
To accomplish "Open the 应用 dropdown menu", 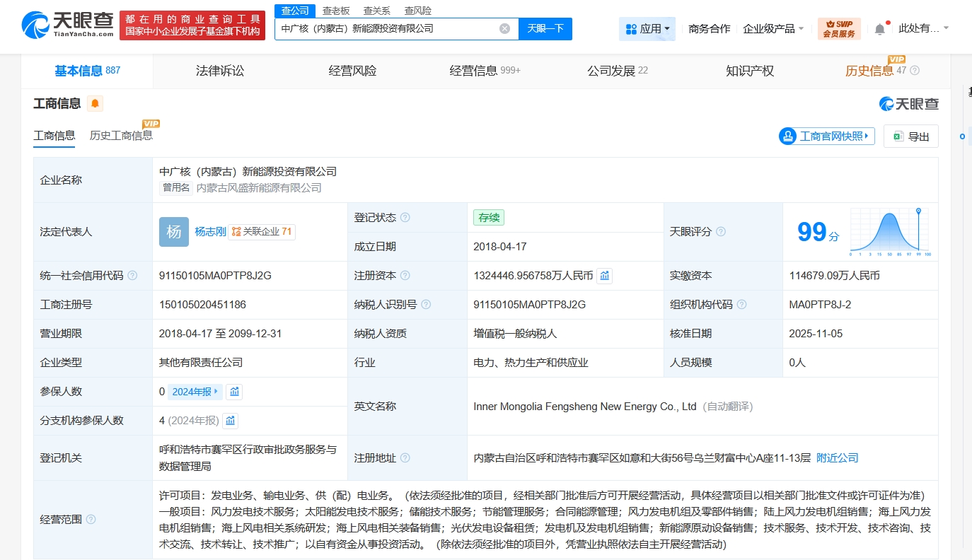I will [x=647, y=29].
